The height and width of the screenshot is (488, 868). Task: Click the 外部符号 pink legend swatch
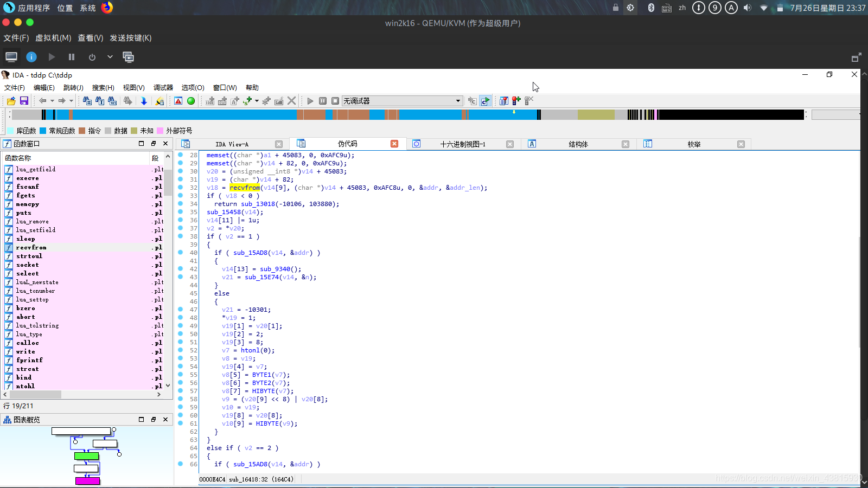tap(160, 131)
